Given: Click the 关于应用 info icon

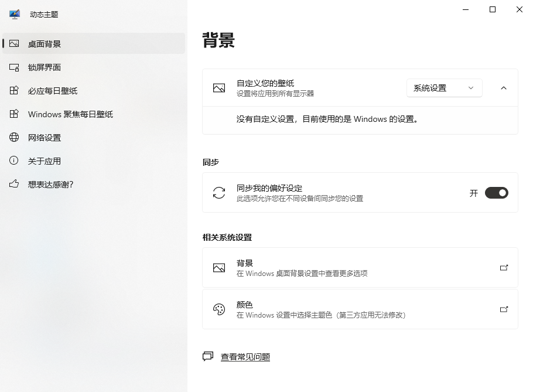Looking at the screenshot, I should click(x=14, y=161).
